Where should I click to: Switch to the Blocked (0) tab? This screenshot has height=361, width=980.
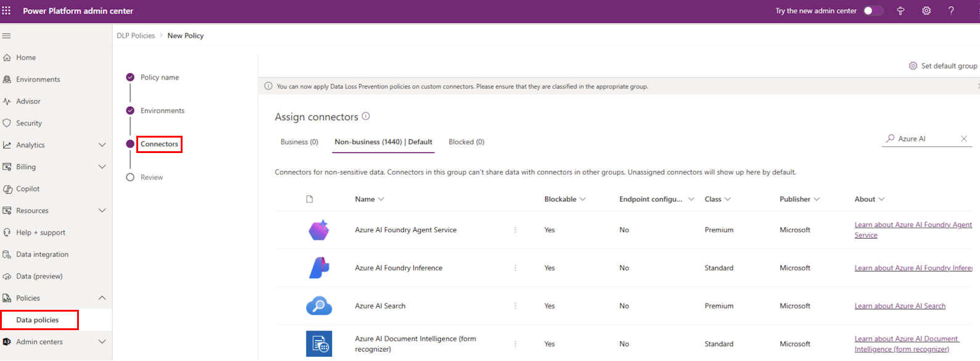pyautogui.click(x=466, y=142)
